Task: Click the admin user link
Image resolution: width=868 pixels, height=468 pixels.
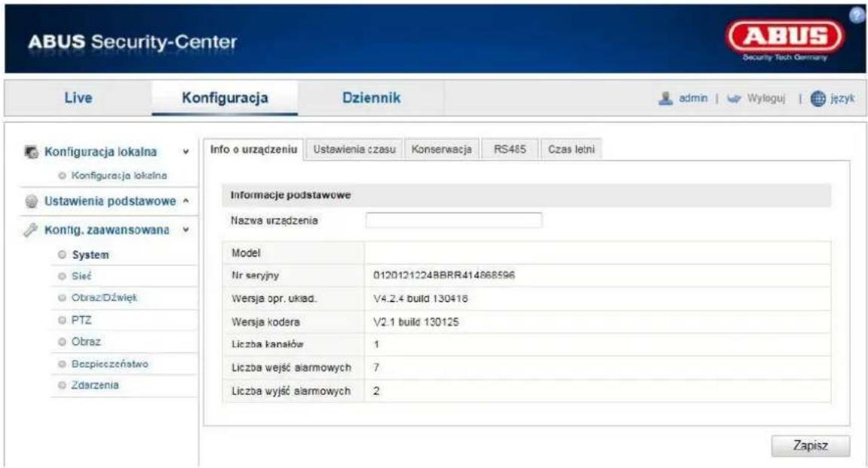Action: [x=693, y=99]
